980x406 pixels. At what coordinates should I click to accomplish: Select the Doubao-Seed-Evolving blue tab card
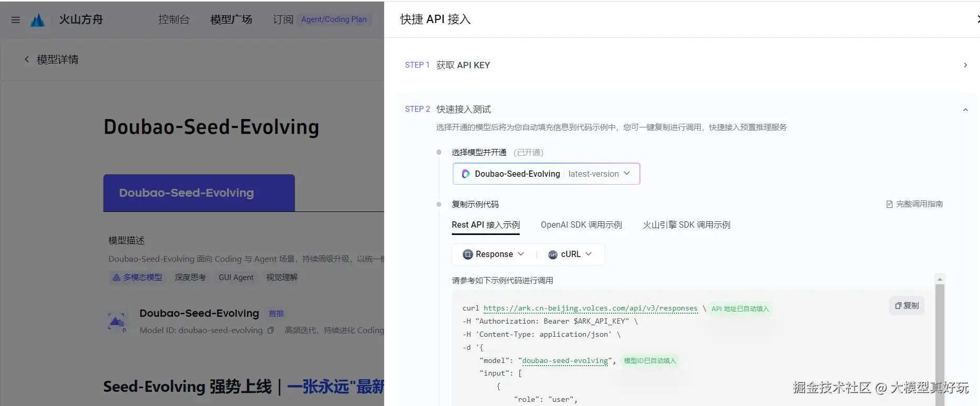[199, 193]
